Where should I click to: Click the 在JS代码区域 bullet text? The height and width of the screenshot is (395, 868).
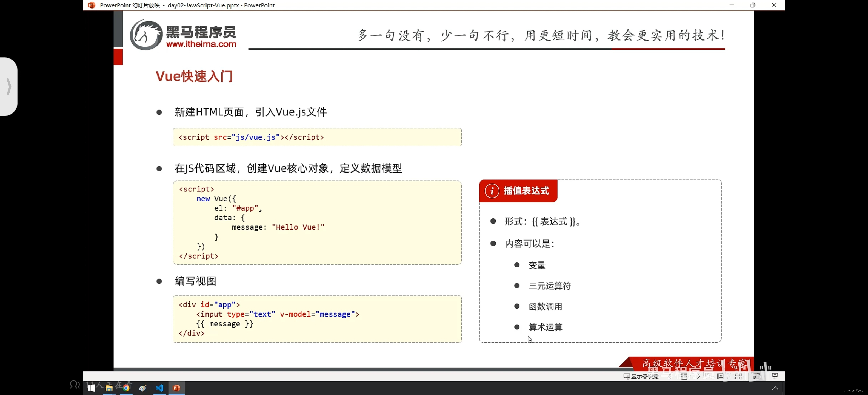pyautogui.click(x=288, y=168)
